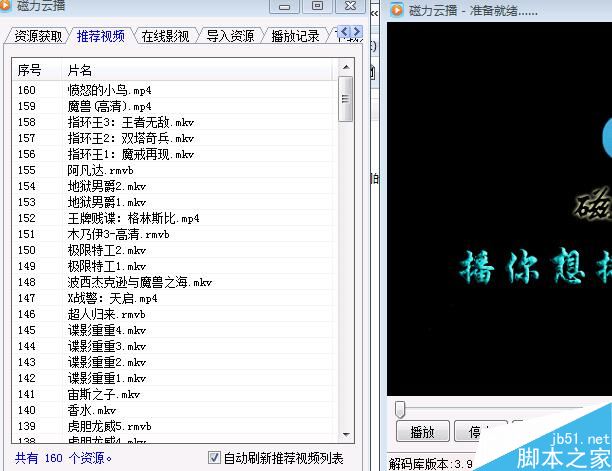
Task: Click the list scrollbar up arrow
Action: coord(346,67)
